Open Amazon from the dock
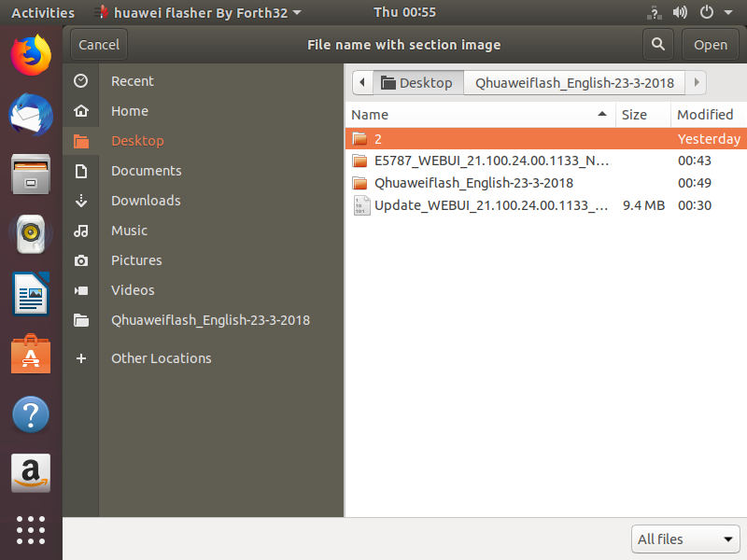The width and height of the screenshot is (747, 560). (x=31, y=473)
